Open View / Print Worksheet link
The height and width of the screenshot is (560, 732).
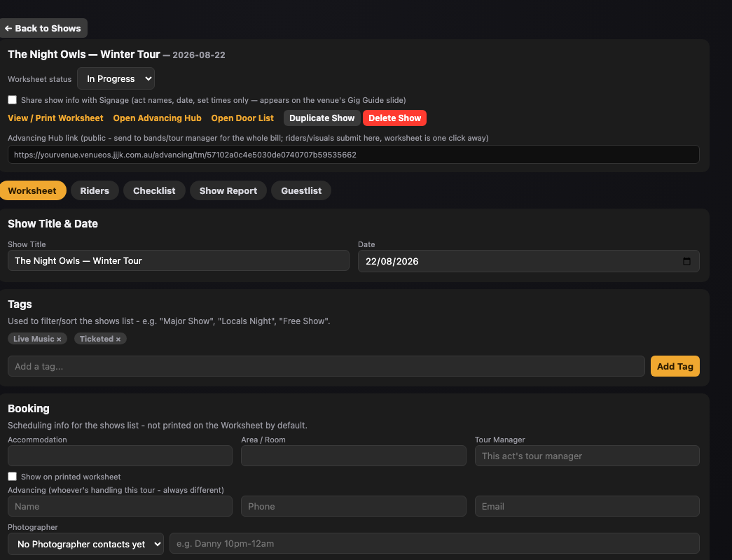pyautogui.click(x=55, y=118)
